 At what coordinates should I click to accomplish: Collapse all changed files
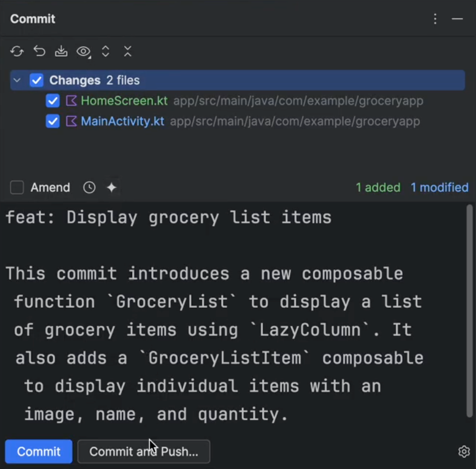click(x=128, y=51)
